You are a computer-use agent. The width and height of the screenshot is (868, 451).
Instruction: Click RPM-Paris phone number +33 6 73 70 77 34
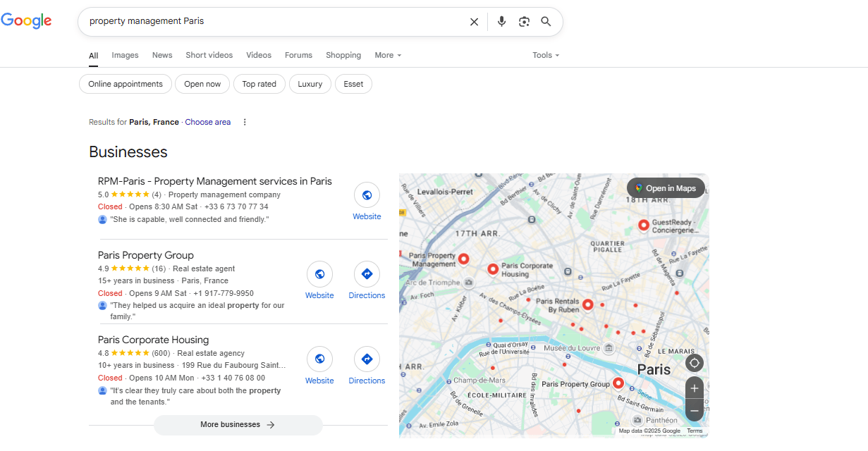[236, 206]
